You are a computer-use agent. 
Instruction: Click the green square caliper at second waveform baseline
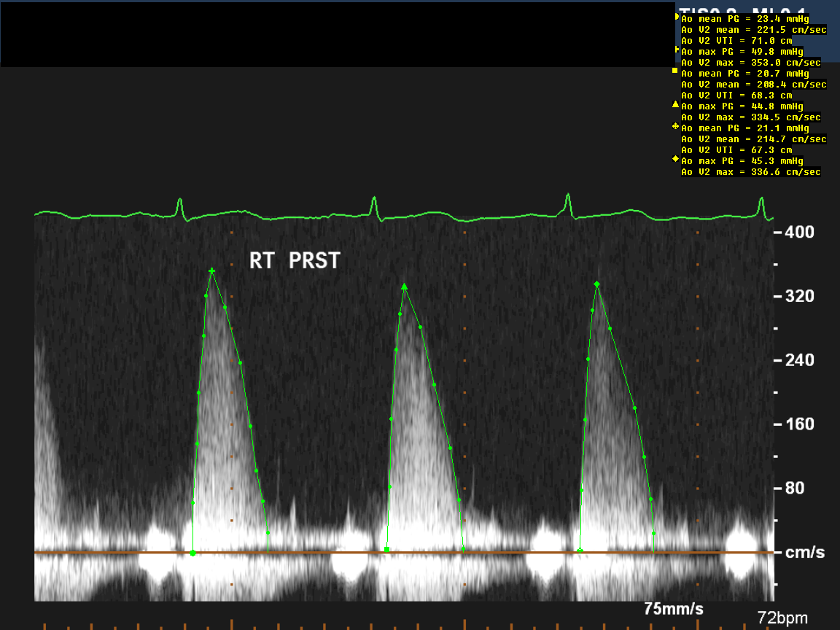(387, 549)
